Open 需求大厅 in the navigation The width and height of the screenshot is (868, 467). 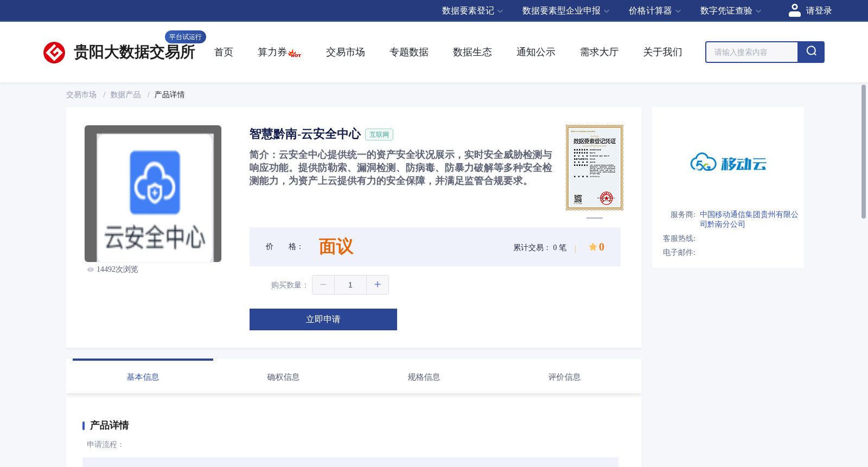click(x=599, y=52)
